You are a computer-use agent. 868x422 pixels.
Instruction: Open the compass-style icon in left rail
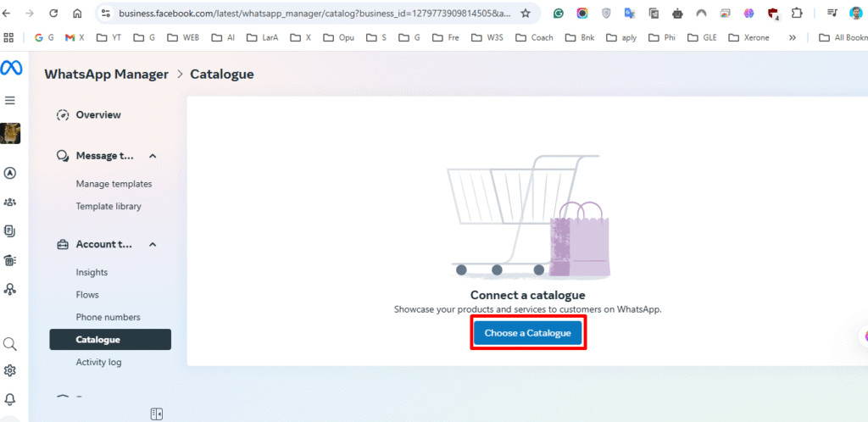tap(10, 173)
